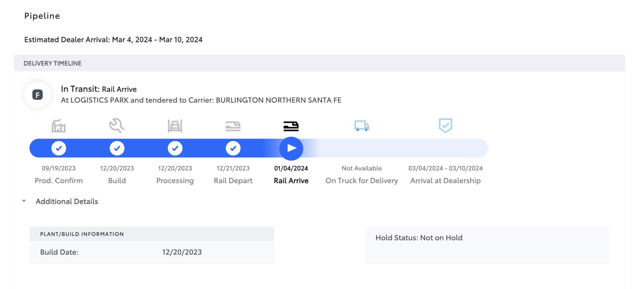The height and width of the screenshot is (289, 644).
Task: Click the 12/20/2023 date above Build
Action: [117, 168]
